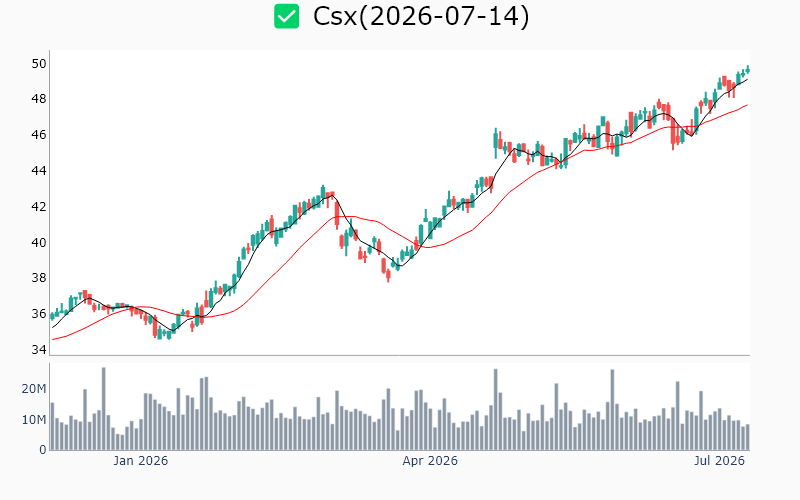Click the large red candlestick in mid-June
800x500 pixels.
[x=673, y=134]
